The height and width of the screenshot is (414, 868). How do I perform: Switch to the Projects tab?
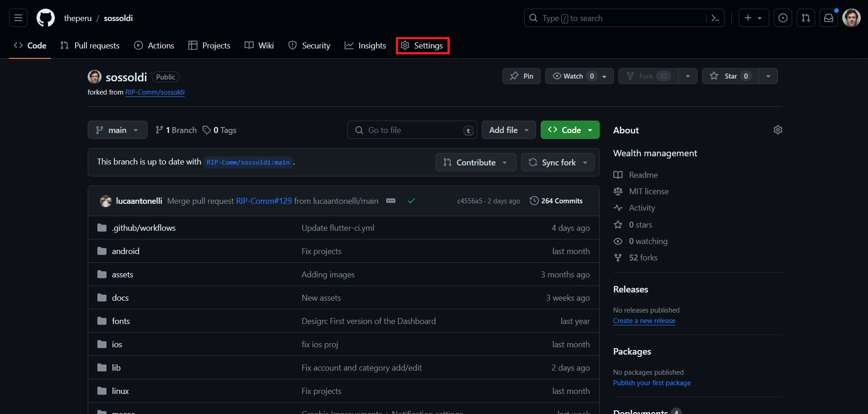pyautogui.click(x=209, y=45)
